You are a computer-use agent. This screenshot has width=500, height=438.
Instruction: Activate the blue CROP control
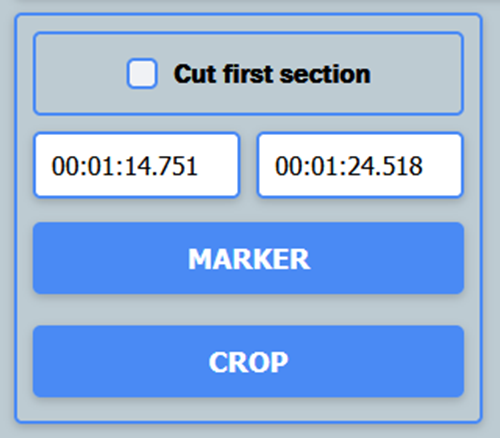tap(248, 361)
